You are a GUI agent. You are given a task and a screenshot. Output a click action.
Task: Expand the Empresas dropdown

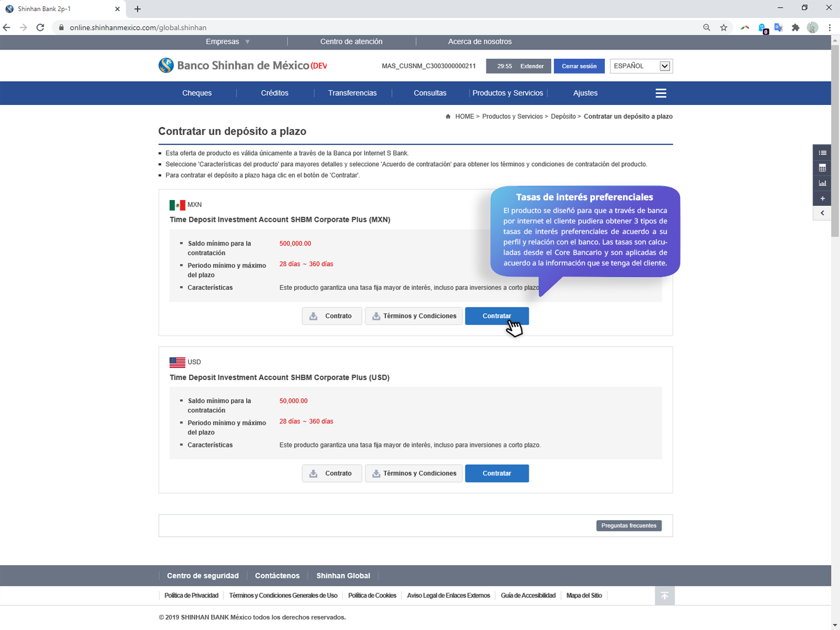[228, 41]
